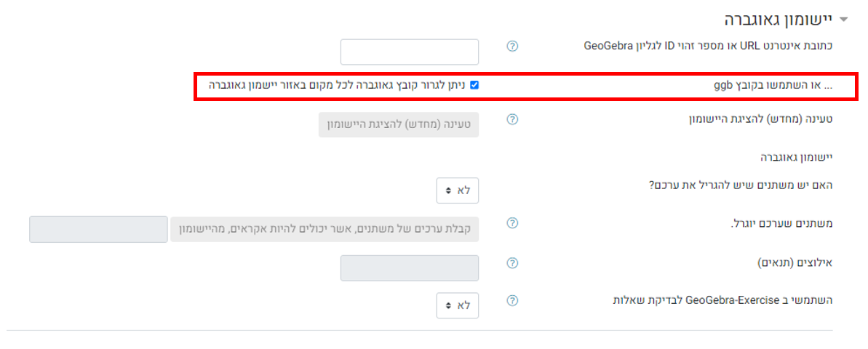Image resolution: width=868 pixels, height=349 pixels.
Task: Click the reload applet button (טעינה מחדש)
Action: tap(399, 124)
